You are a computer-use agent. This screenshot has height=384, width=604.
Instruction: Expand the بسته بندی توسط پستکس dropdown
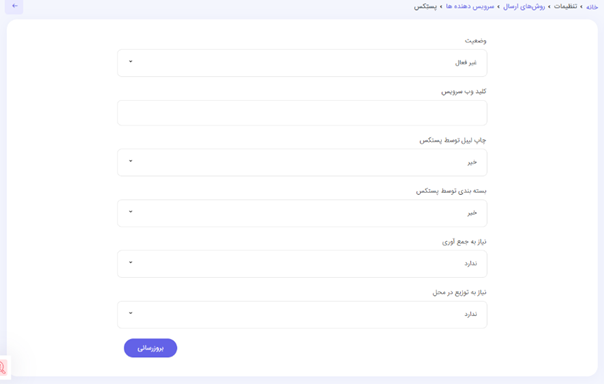click(302, 213)
